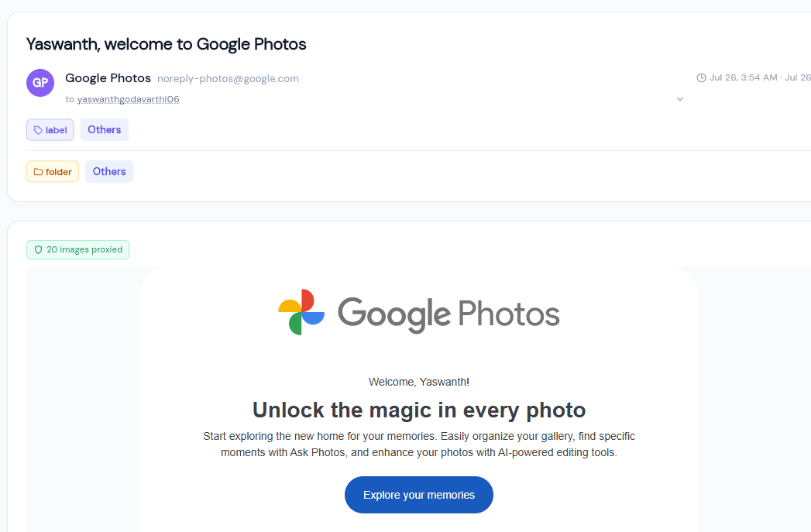The height and width of the screenshot is (532, 811).
Task: Click the clock icon beside the timestamp
Action: click(x=701, y=77)
